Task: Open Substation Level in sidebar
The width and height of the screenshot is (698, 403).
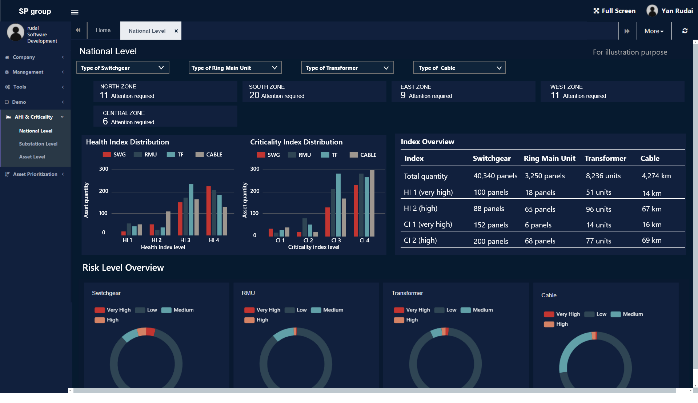Action: [x=38, y=144]
